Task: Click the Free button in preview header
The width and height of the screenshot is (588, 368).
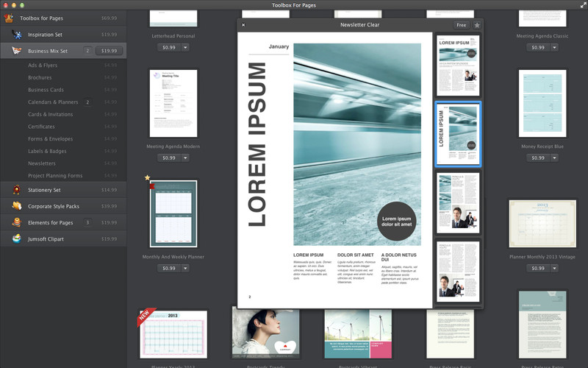Action: click(462, 25)
